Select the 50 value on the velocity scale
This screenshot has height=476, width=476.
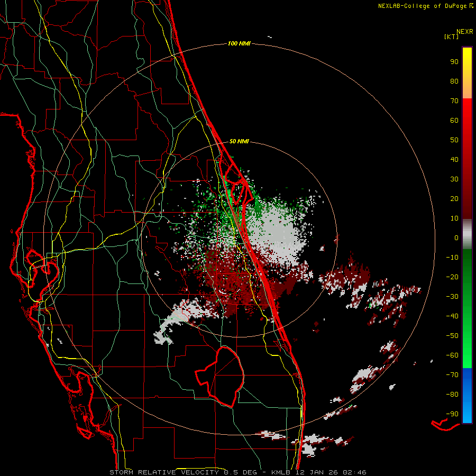point(454,140)
